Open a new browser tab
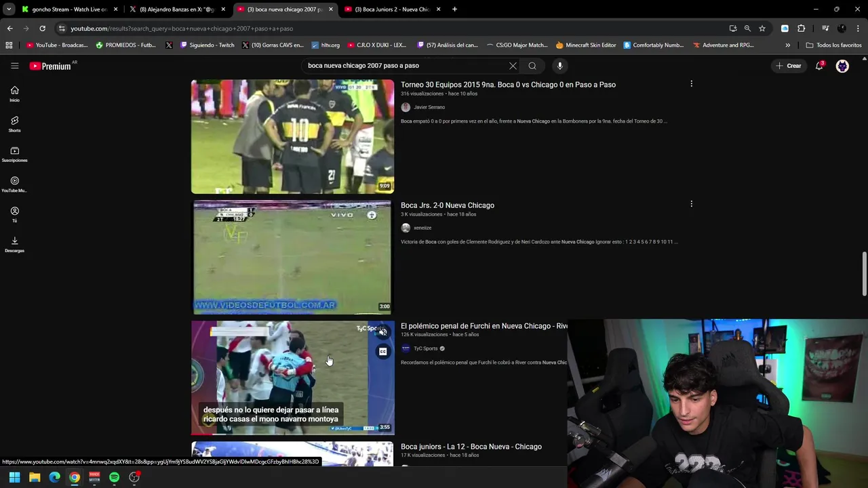 (454, 9)
